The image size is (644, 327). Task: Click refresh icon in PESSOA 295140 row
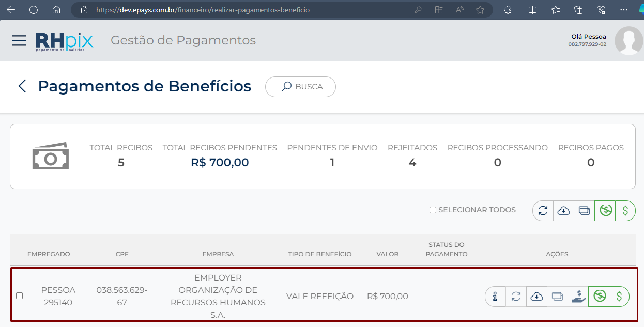(516, 297)
